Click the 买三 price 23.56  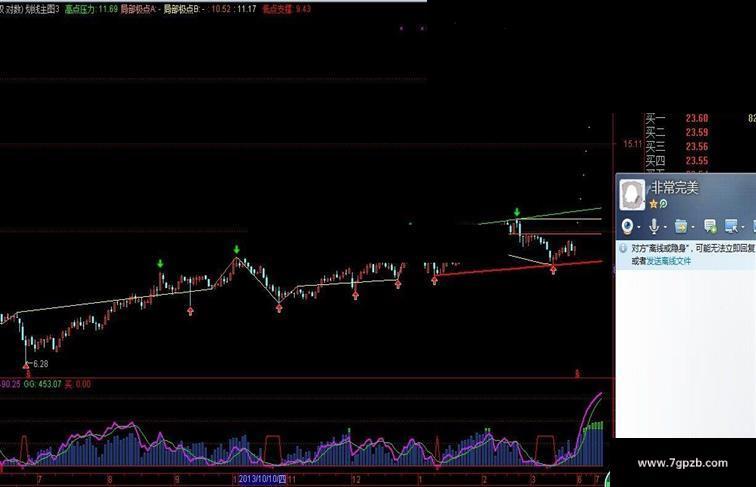tap(697, 147)
